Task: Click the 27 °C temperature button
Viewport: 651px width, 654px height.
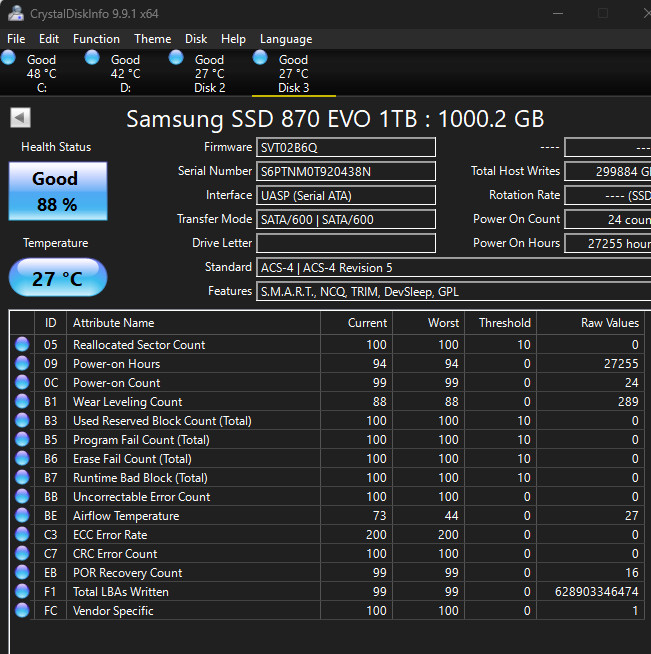Action: point(58,277)
